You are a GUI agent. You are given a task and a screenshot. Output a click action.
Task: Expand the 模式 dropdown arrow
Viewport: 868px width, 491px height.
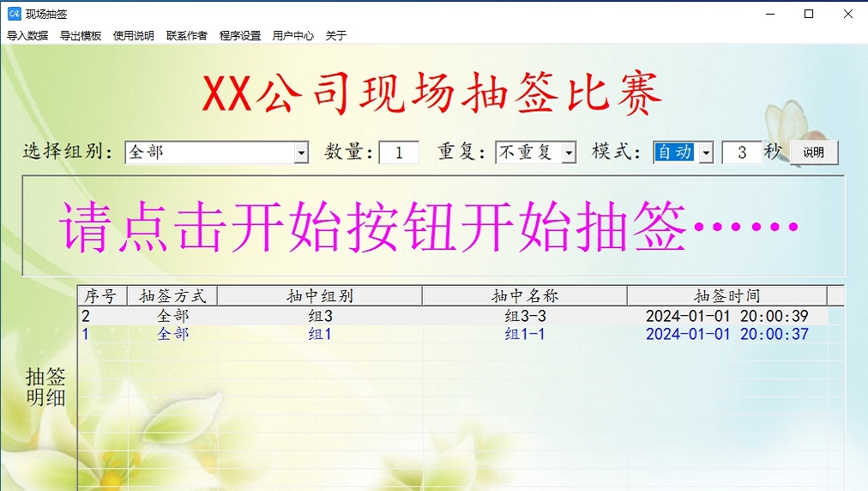(706, 153)
